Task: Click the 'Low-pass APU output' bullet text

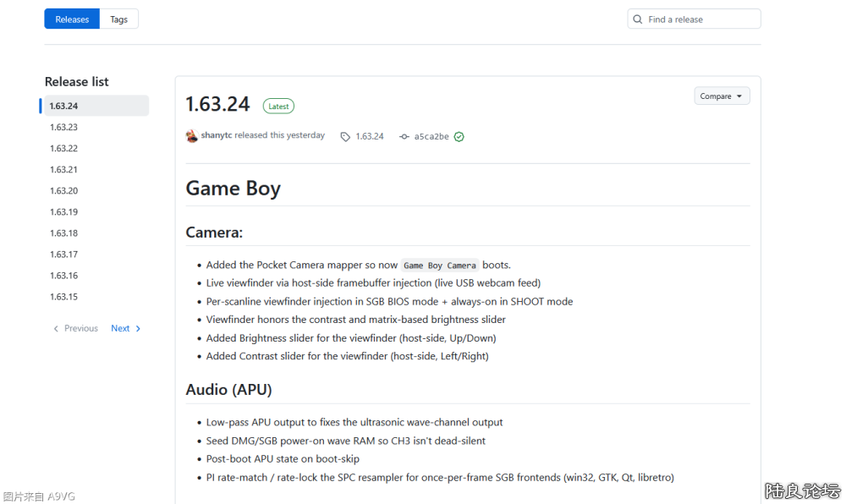Action: 354,422
